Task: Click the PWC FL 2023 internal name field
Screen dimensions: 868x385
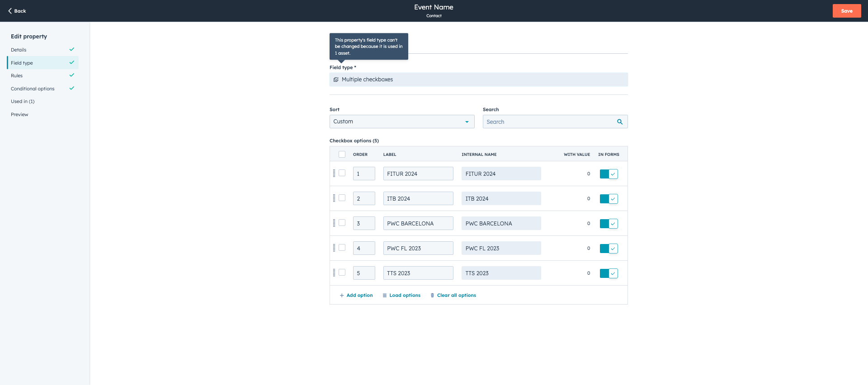Action: tap(501, 248)
